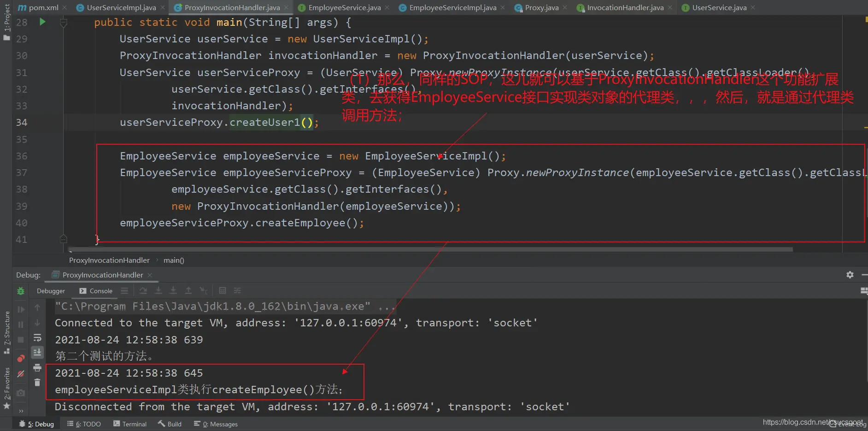The width and height of the screenshot is (868, 431).
Task: Open the Structure tool window
Action: tap(6, 332)
